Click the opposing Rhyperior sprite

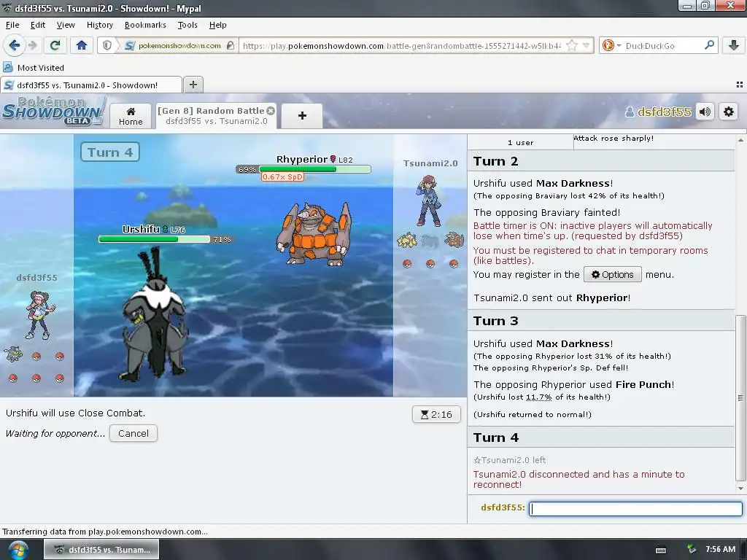click(314, 233)
